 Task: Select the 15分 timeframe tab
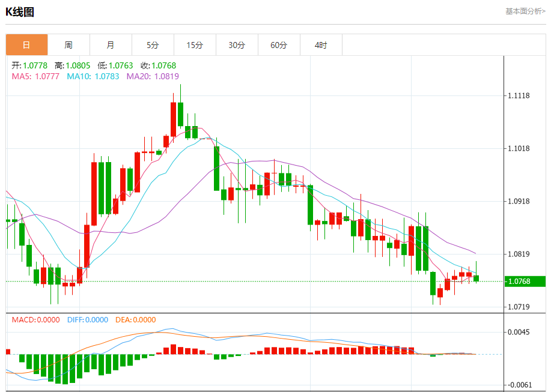[195, 45]
